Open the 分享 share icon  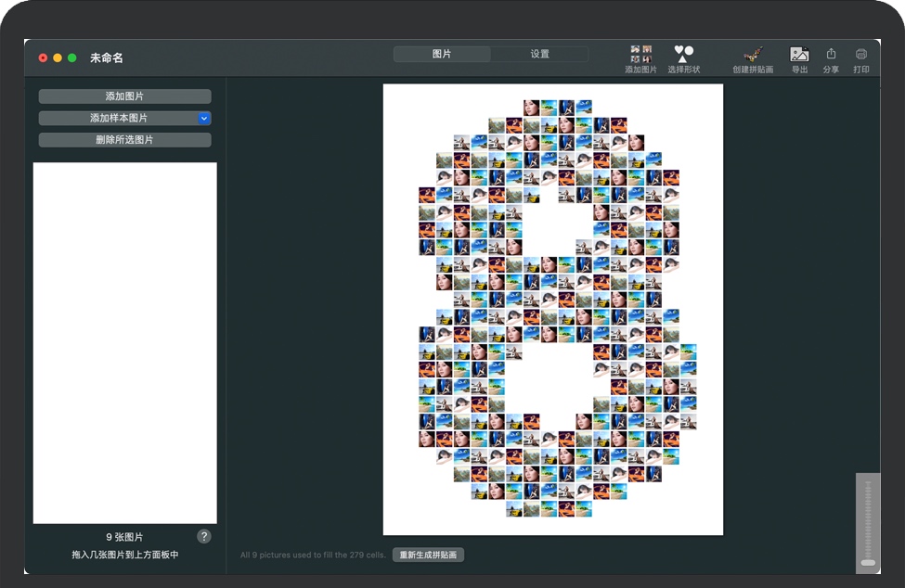click(831, 54)
